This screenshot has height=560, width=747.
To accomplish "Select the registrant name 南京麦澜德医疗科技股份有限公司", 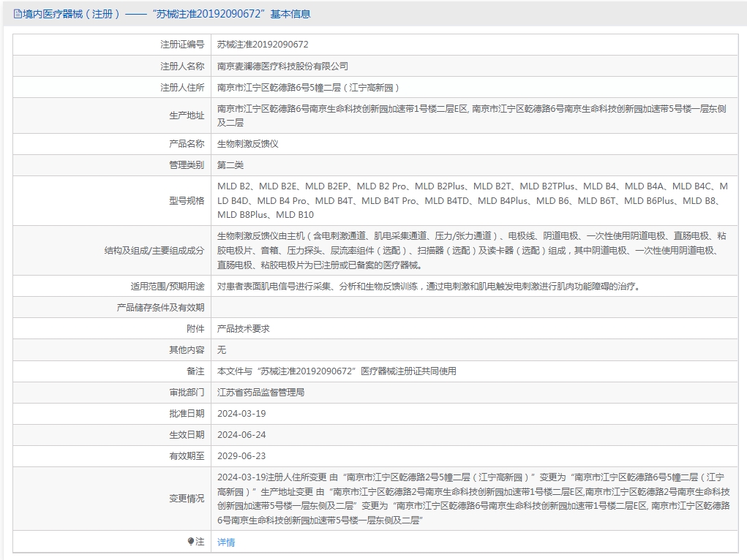I will coord(282,66).
